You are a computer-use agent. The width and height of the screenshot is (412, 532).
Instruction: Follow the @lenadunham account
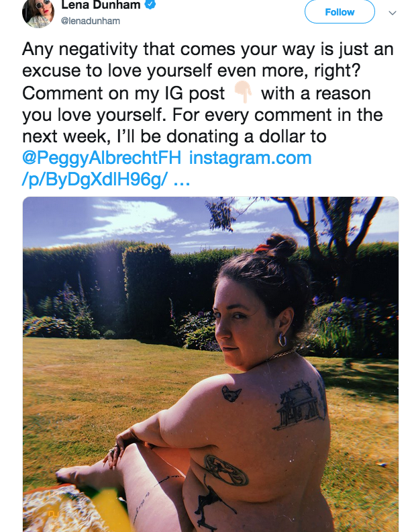[340, 12]
